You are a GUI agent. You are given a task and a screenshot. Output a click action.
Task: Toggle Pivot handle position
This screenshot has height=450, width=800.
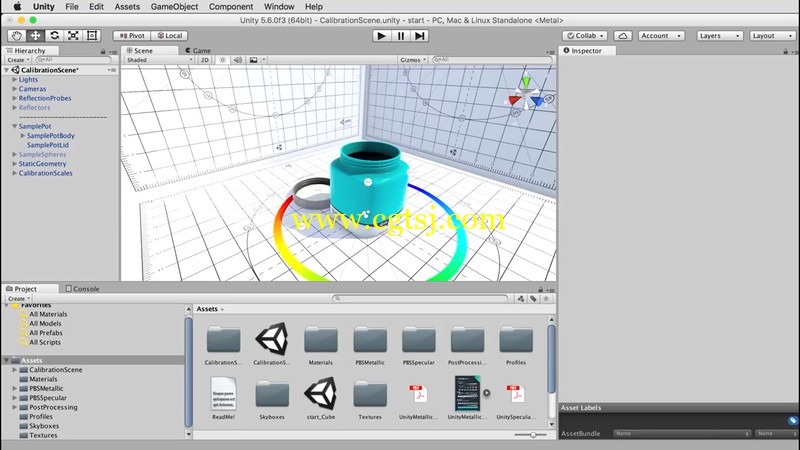(132, 36)
